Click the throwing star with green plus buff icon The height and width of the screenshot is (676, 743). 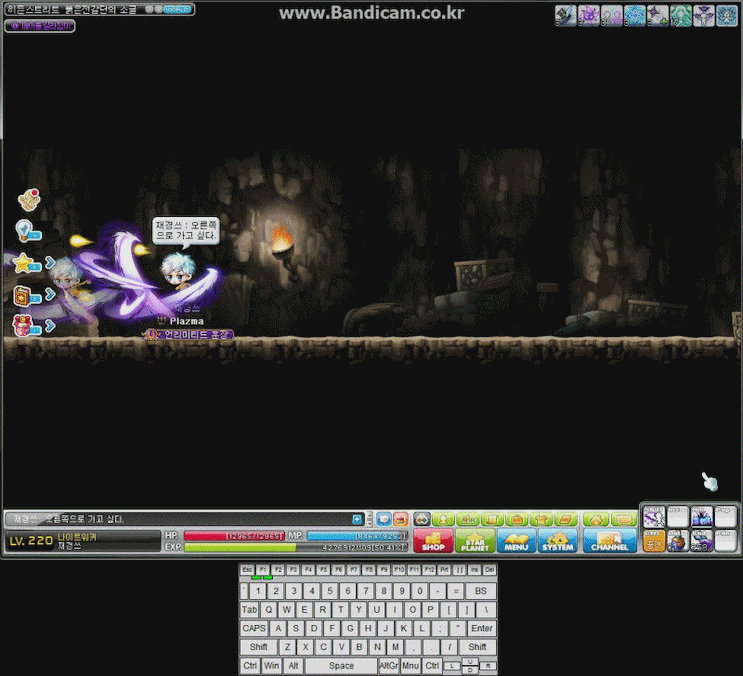tap(658, 16)
